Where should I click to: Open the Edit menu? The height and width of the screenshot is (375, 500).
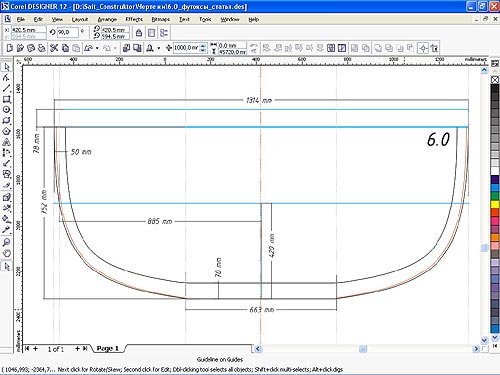click(38, 19)
